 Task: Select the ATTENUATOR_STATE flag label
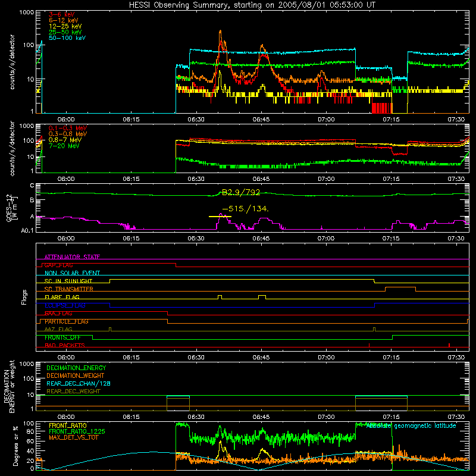click(72, 257)
